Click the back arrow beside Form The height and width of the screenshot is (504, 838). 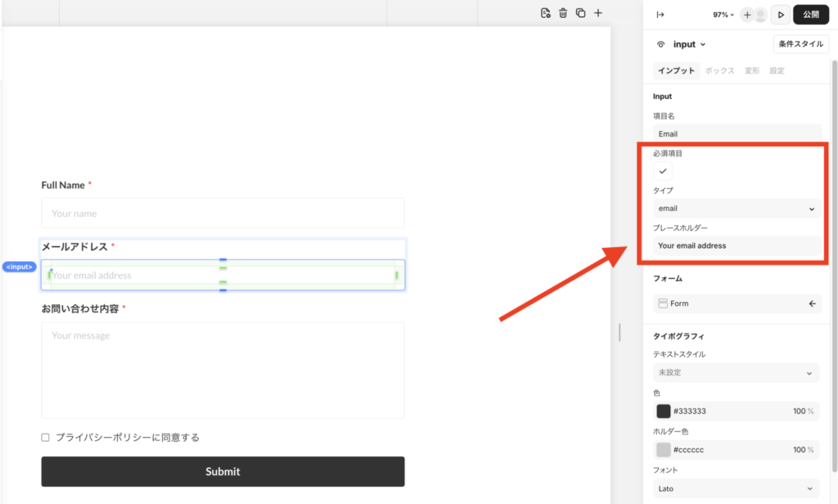point(812,304)
